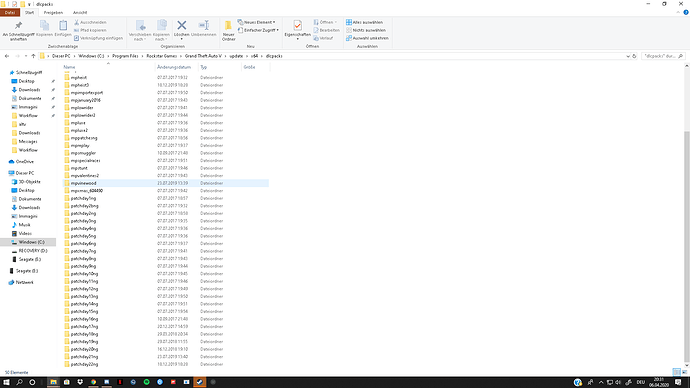
Task: Create a new folder with Neuer Ordner
Action: [x=228, y=31]
